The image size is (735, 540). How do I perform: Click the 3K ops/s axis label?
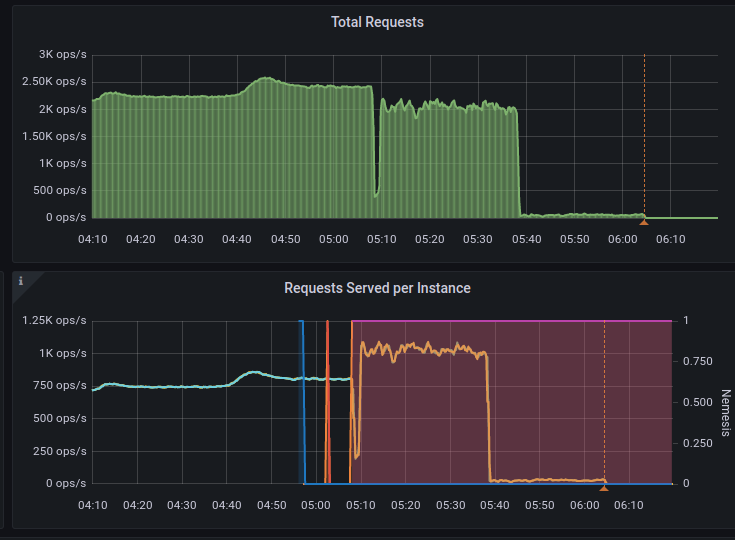coord(63,54)
